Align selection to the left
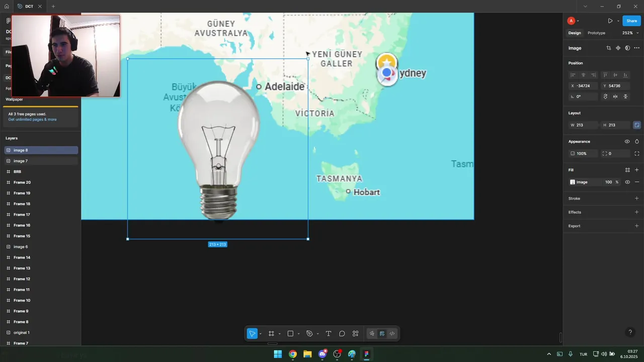 pos(573,75)
